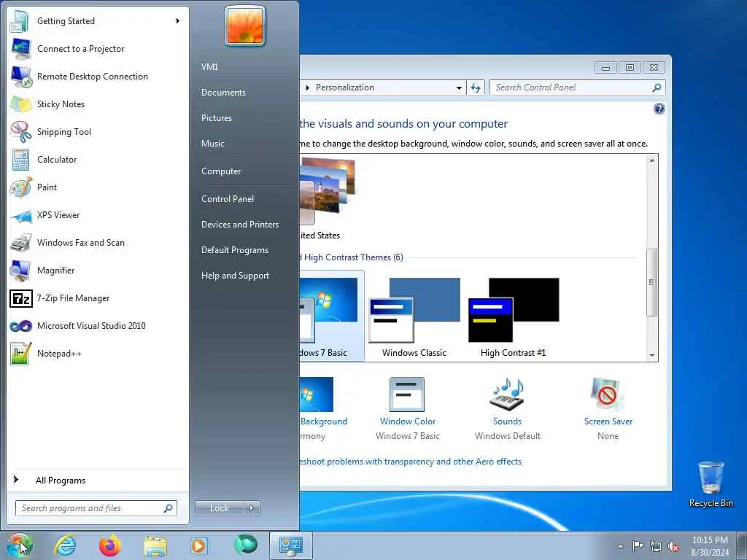Click the taskbar clock
747x560 pixels.
(709, 546)
